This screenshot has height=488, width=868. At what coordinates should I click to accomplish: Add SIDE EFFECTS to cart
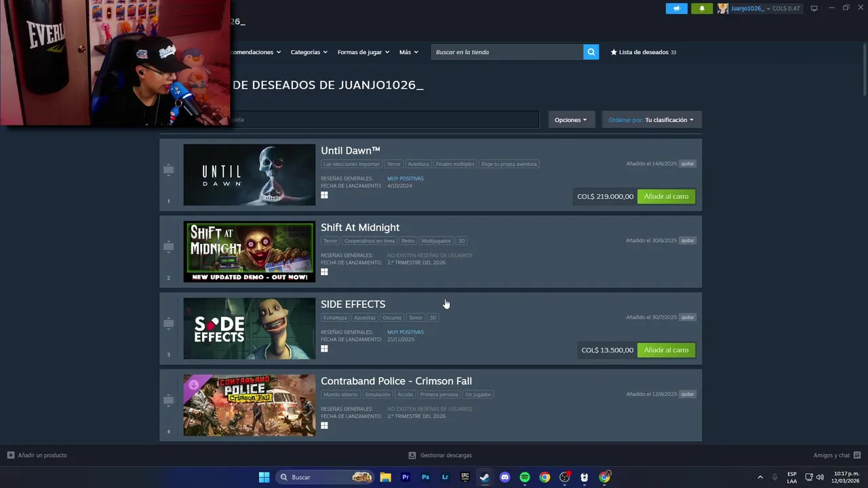click(x=666, y=350)
